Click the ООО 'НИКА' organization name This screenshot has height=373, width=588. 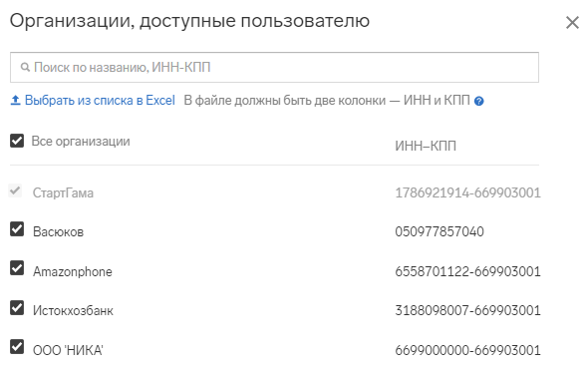click(x=68, y=350)
